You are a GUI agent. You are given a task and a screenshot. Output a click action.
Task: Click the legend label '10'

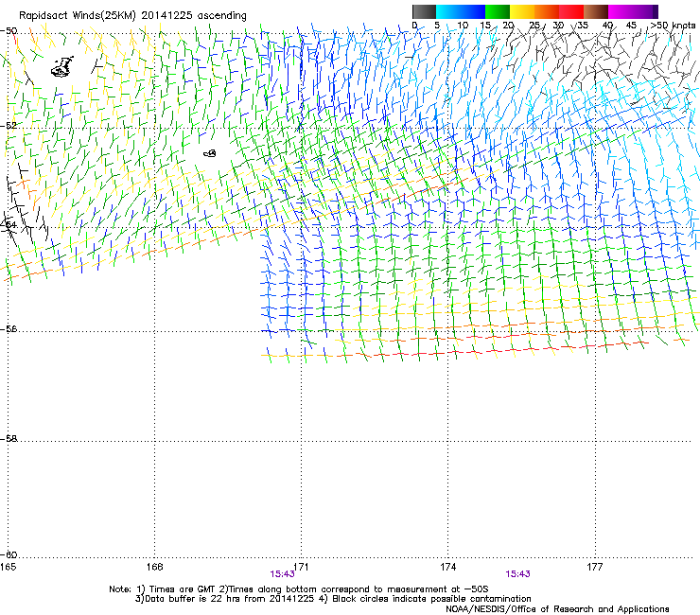(x=463, y=26)
